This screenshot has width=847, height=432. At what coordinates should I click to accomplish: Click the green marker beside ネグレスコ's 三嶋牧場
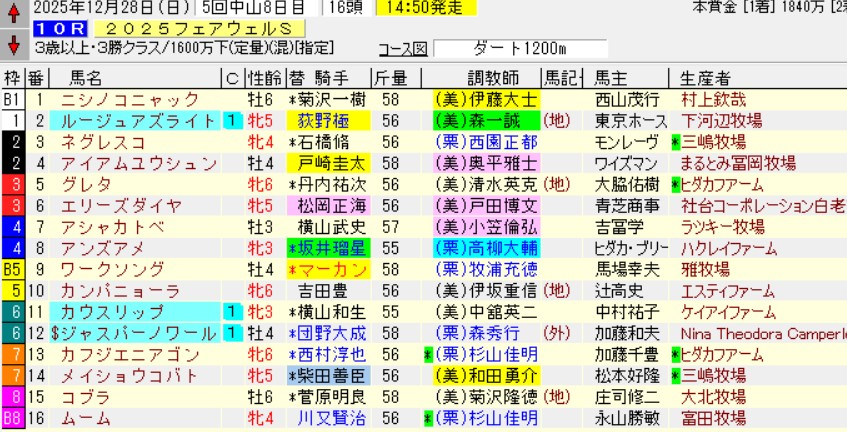tap(677, 142)
